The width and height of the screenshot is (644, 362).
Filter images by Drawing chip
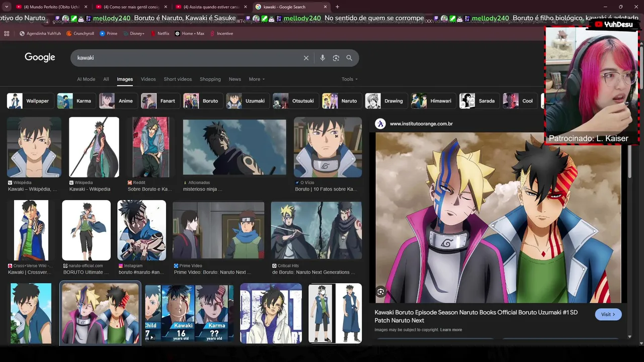[x=386, y=101]
